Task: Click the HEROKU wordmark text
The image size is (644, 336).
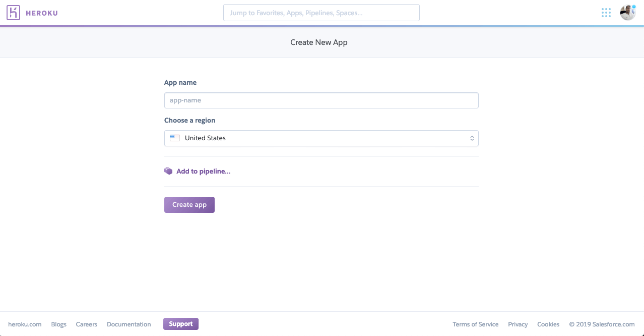Action: [x=42, y=13]
